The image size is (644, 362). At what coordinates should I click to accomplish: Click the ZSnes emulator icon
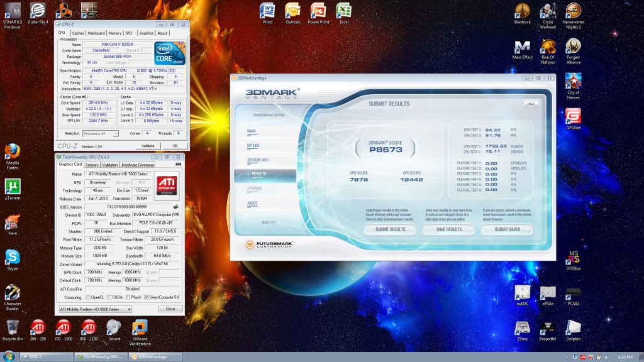523,331
